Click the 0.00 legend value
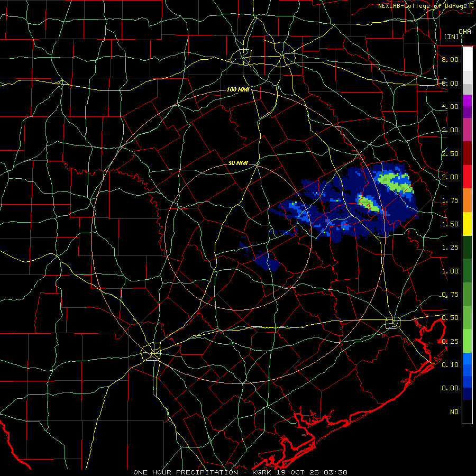Screen dimensions: 476x476 coord(450,388)
